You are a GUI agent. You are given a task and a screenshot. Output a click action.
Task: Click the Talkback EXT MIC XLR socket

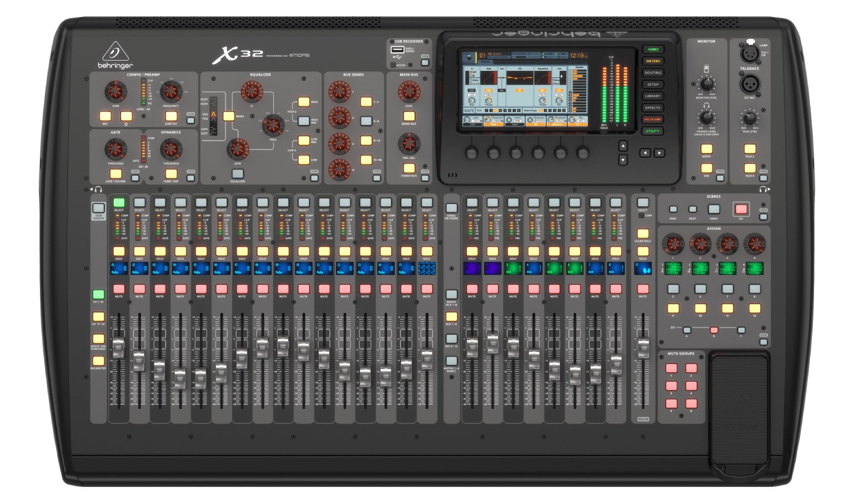pos(749,84)
